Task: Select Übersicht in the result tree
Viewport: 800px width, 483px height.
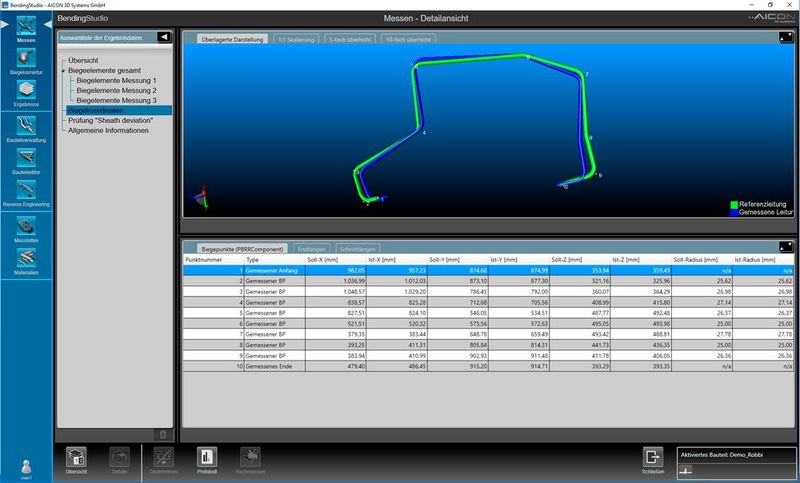Action: pos(83,60)
